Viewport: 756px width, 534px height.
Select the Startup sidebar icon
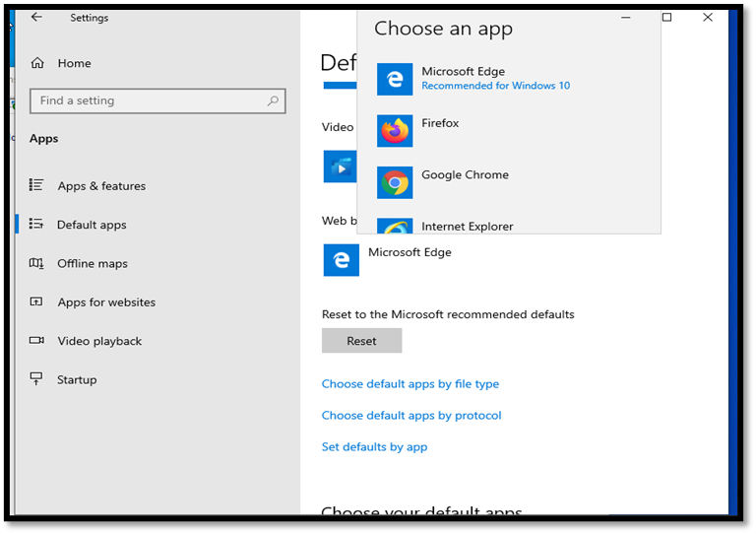pos(36,378)
